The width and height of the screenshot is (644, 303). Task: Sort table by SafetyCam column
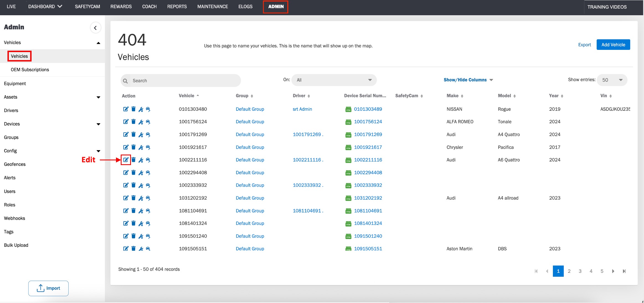(409, 96)
